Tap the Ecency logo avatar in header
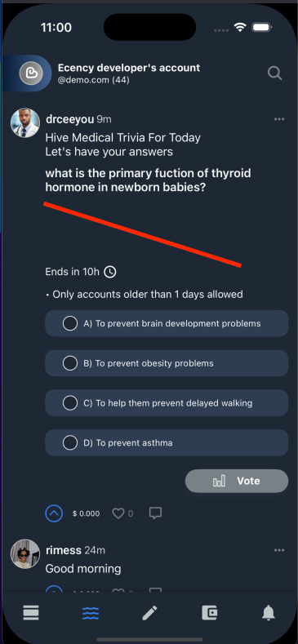This screenshot has height=644, width=298. coord(31,73)
